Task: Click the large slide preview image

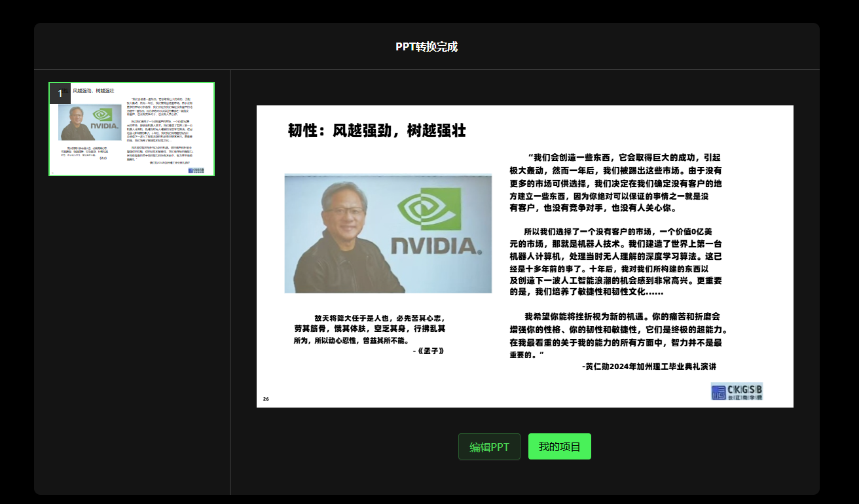Action: 524,256
